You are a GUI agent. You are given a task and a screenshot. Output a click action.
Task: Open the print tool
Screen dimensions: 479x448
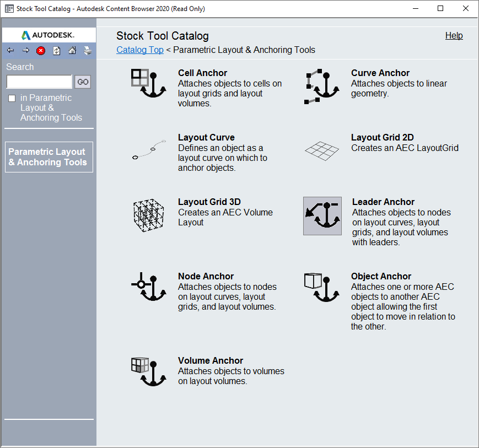pyautogui.click(x=88, y=50)
